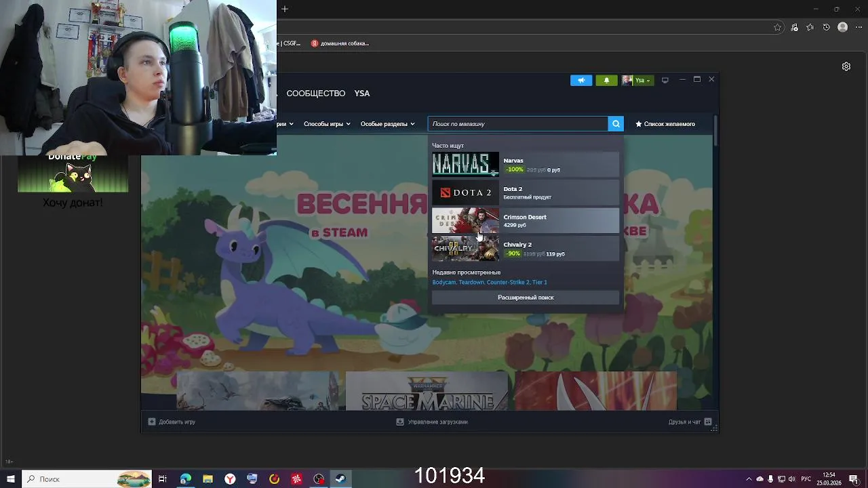This screenshot has height=488, width=868.
Task: Open the browser history clock icon
Action: [x=826, y=27]
